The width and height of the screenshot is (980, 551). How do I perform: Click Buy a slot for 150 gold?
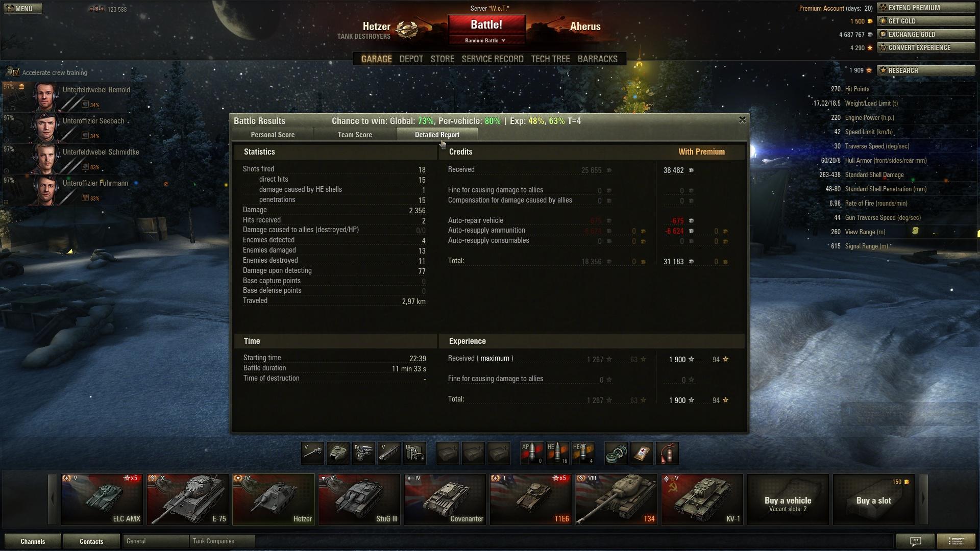tap(874, 499)
